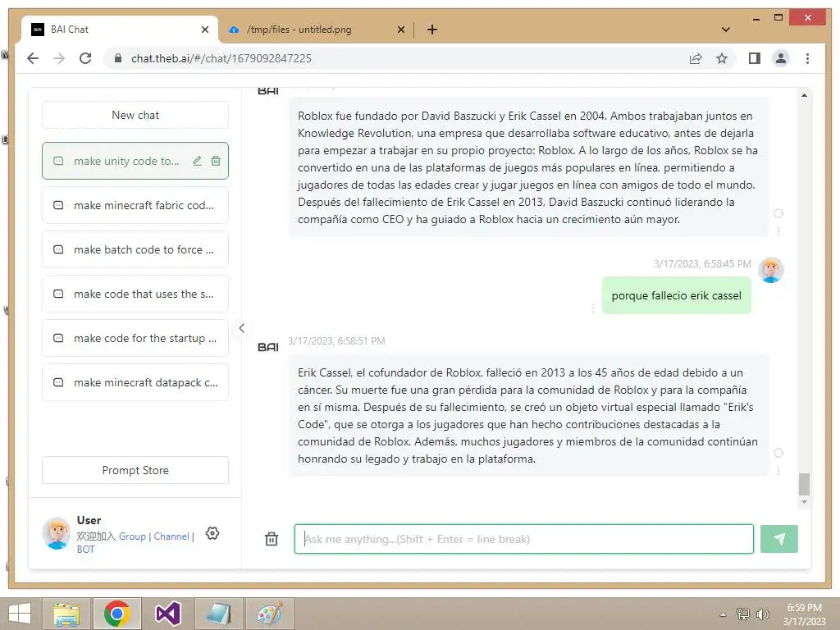Click the 'Ask me anything' input field

524,539
